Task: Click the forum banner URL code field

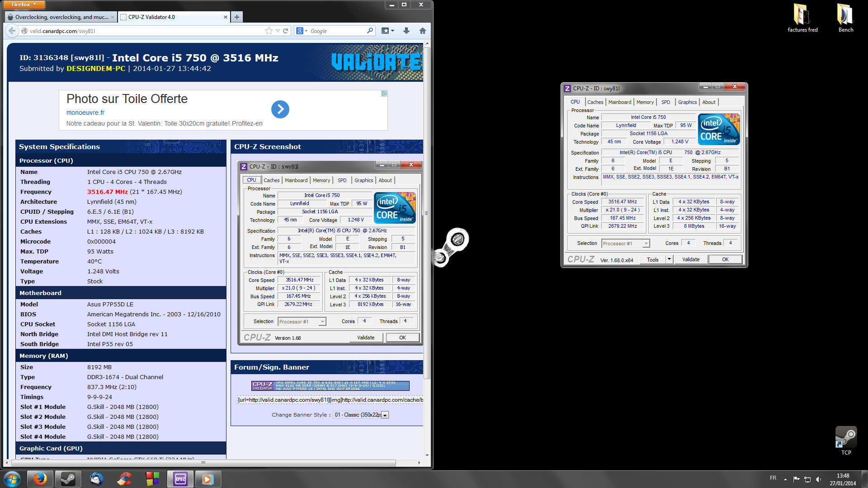Action: pyautogui.click(x=330, y=400)
